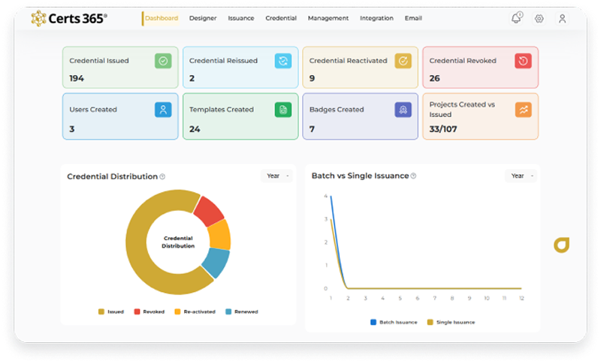Switch to the Designer tab
601x364 pixels.
coord(203,18)
